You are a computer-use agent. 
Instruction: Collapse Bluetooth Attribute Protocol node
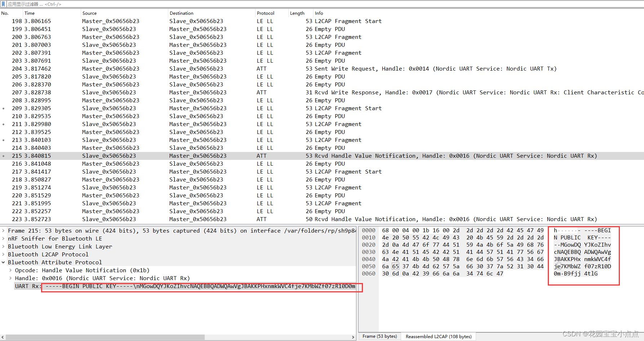point(3,263)
